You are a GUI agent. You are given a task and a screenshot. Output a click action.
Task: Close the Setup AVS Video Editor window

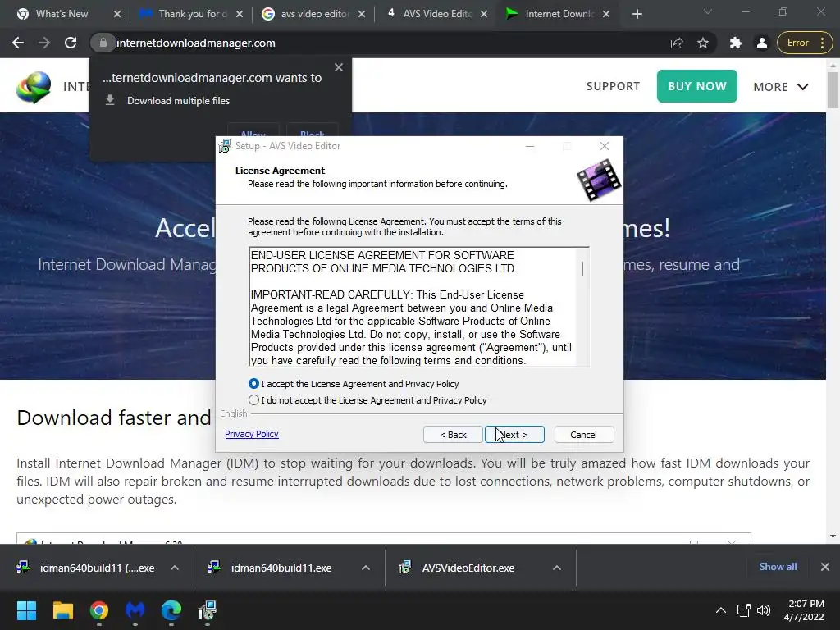(x=605, y=146)
